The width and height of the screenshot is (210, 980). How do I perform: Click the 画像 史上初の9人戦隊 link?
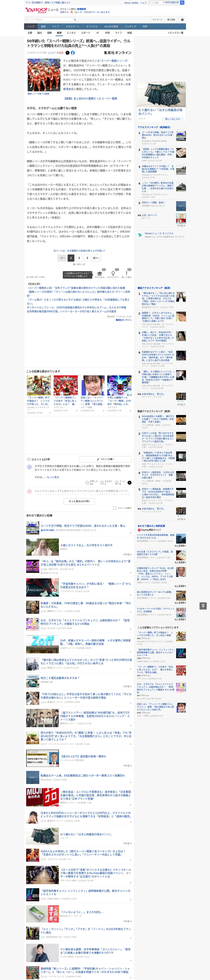click(x=90, y=98)
